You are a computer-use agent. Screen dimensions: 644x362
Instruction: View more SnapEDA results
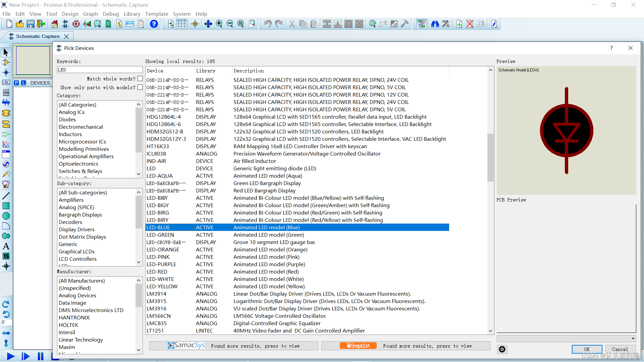[x=406, y=346]
